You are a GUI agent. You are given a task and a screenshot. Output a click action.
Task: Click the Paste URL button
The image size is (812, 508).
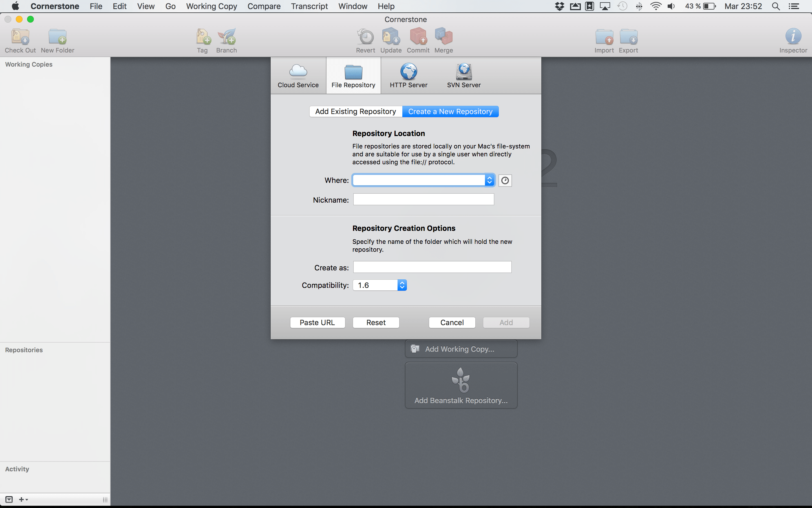(317, 323)
